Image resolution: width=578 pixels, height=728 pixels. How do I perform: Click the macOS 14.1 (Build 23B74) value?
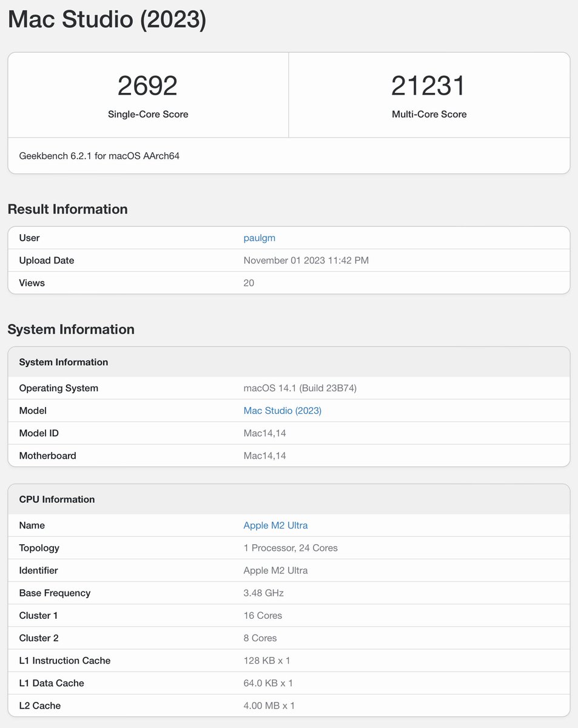coord(300,388)
